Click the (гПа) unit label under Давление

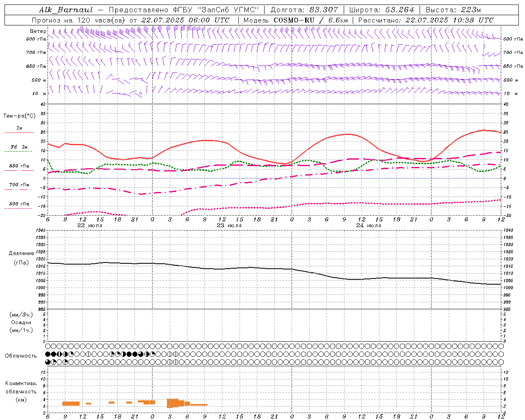point(21,263)
